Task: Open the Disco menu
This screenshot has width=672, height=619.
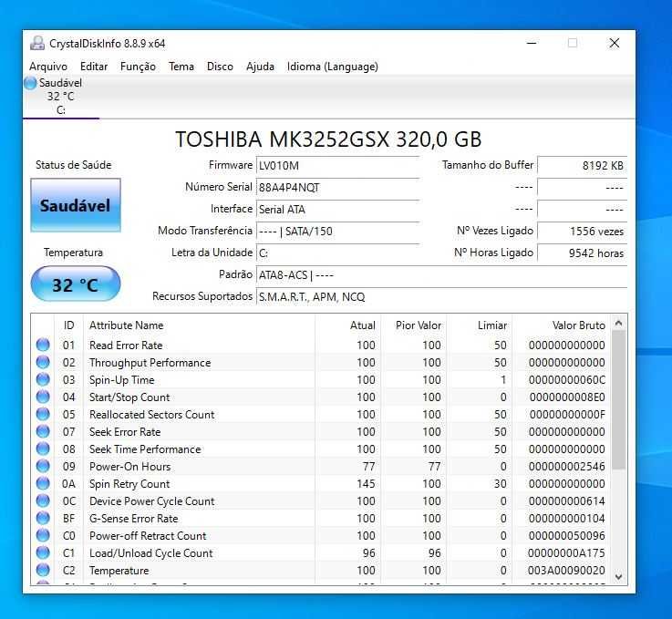Action: tap(220, 67)
